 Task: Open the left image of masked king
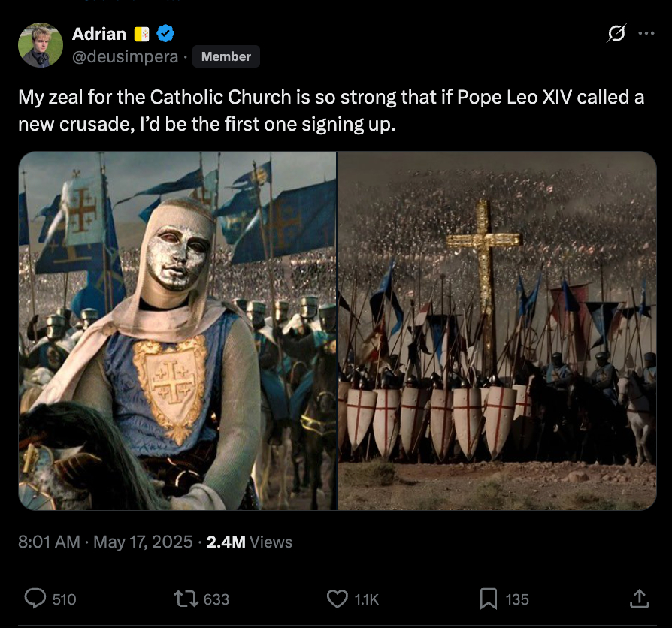177,331
